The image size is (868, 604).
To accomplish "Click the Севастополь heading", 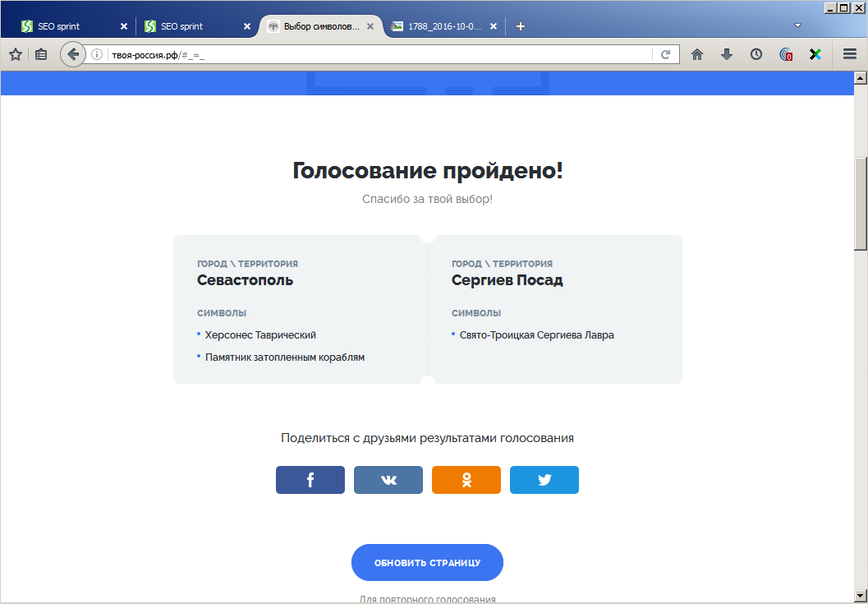I will point(246,280).
